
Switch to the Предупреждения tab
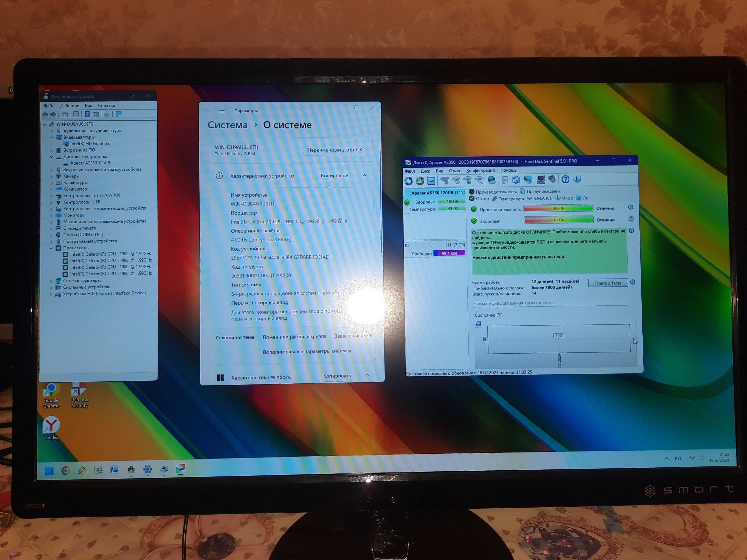541,191
